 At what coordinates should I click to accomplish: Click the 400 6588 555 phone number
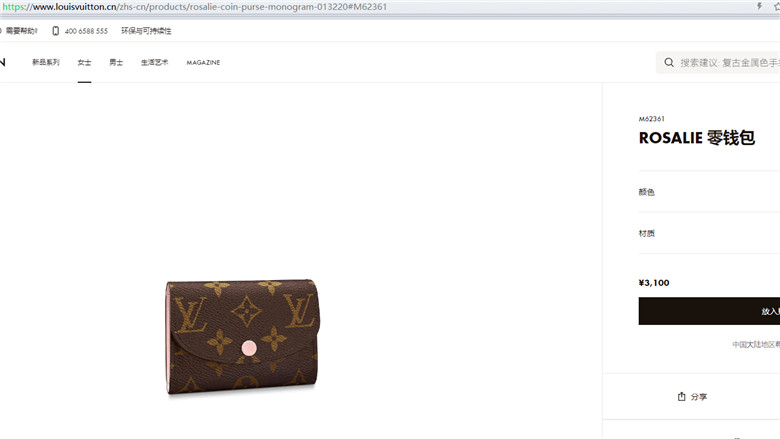[86, 31]
